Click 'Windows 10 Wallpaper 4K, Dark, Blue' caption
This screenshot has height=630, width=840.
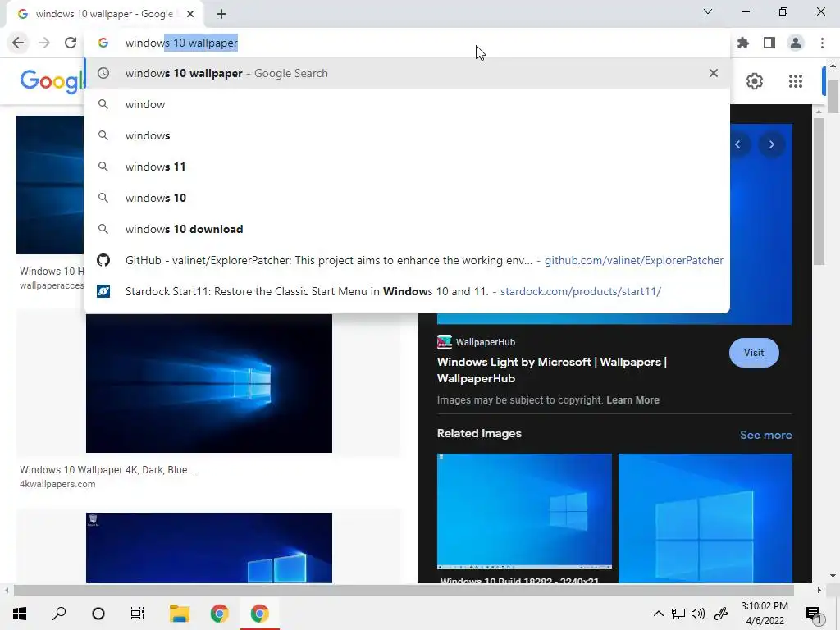[109, 470]
